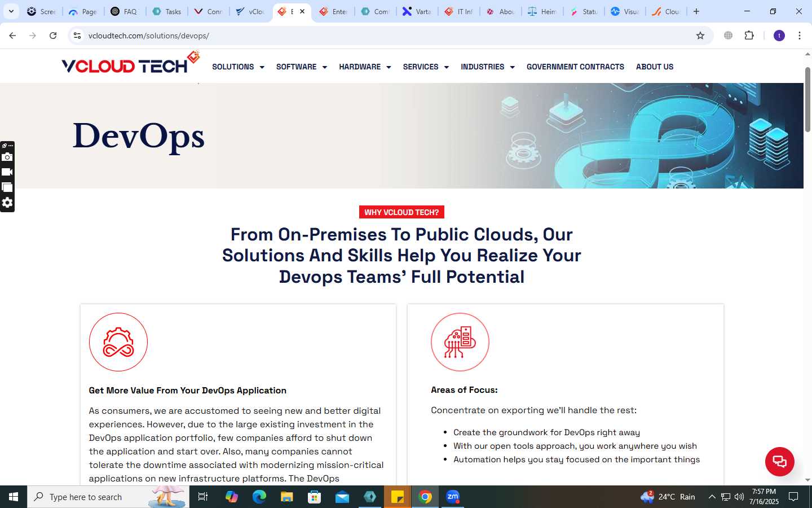Open a new browser tab
Image resolution: width=812 pixels, height=508 pixels.
696,11
